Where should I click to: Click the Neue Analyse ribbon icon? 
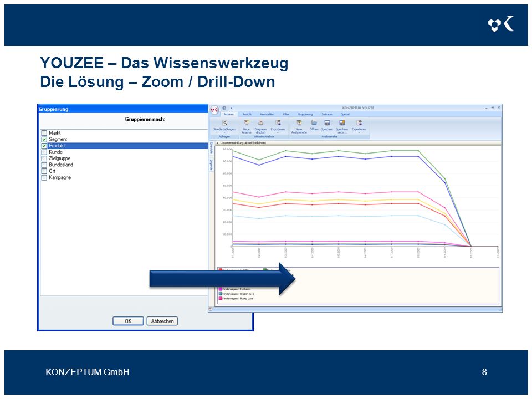click(247, 123)
